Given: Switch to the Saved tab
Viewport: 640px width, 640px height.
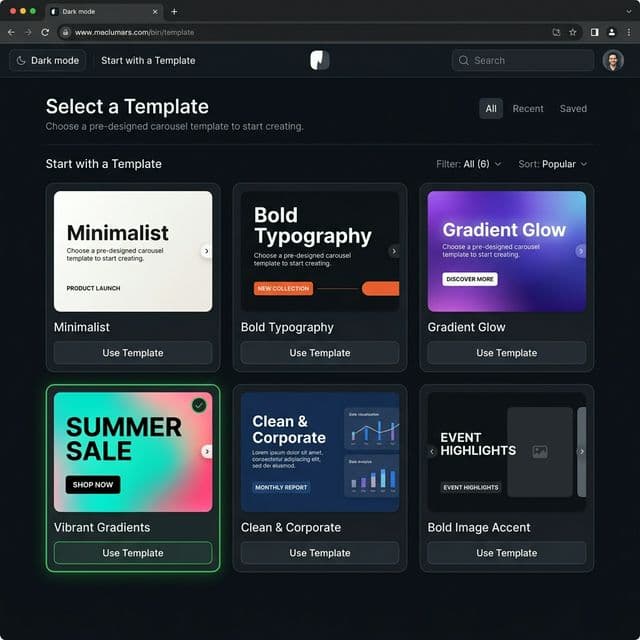Looking at the screenshot, I should tap(573, 109).
